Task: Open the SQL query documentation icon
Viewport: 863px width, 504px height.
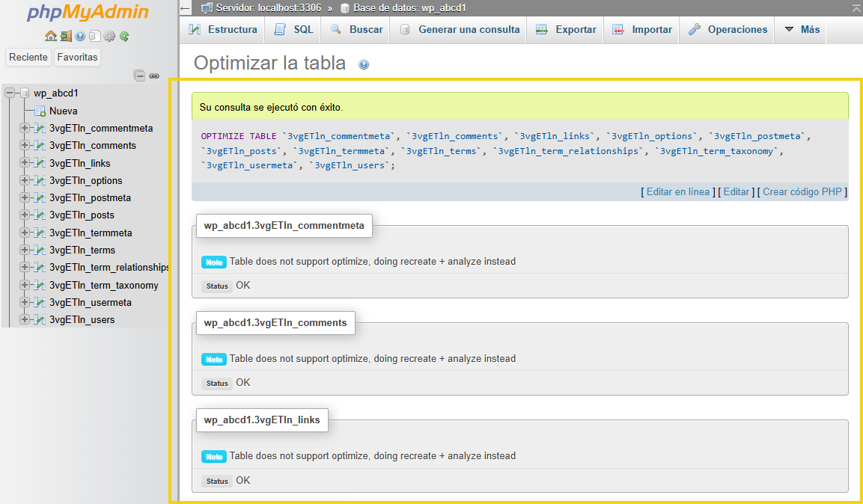Action: [x=94, y=37]
